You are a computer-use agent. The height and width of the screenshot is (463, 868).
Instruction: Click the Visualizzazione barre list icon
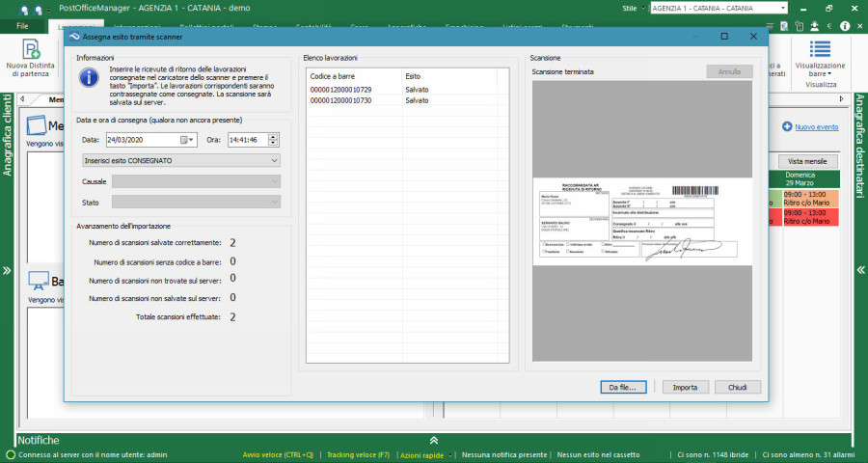[820, 49]
